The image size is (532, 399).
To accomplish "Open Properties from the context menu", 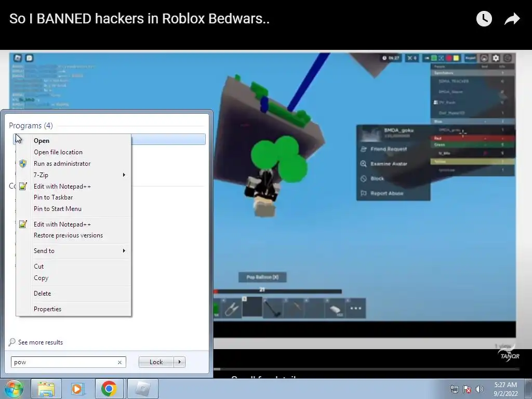I will coord(73,309).
